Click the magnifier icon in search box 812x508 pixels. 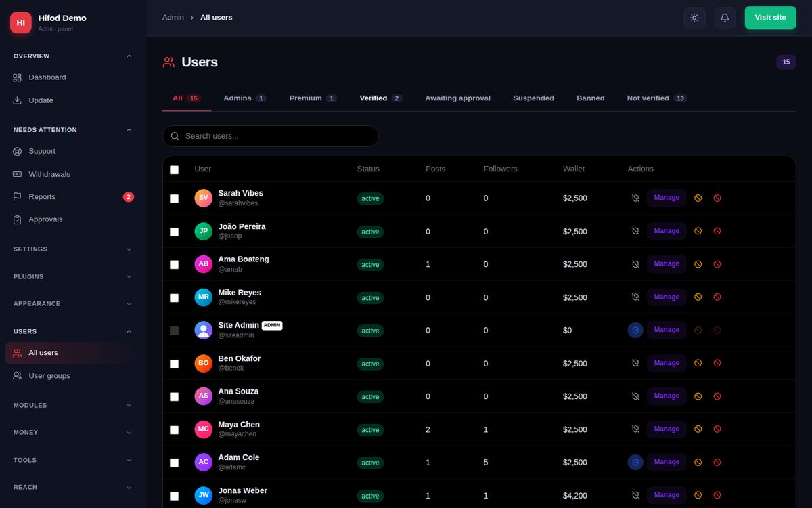(x=175, y=136)
